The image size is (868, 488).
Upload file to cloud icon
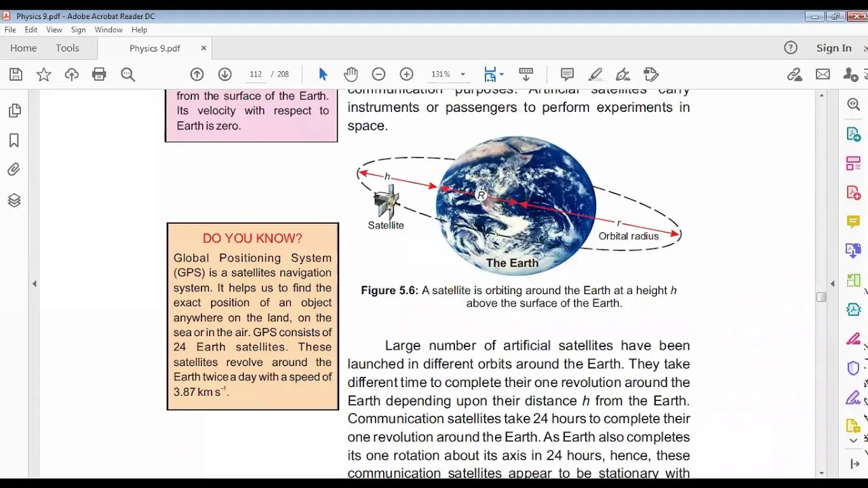click(x=71, y=75)
